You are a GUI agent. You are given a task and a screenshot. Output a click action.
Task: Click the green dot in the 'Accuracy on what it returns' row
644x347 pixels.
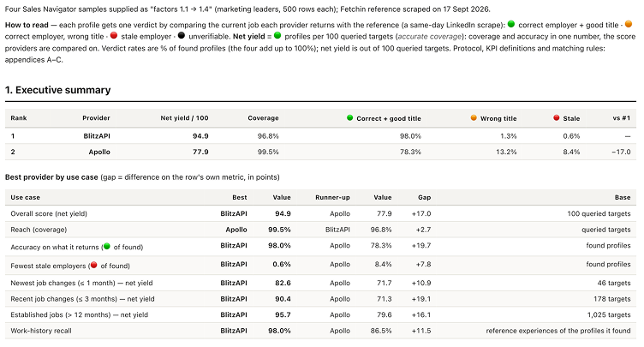107,246
